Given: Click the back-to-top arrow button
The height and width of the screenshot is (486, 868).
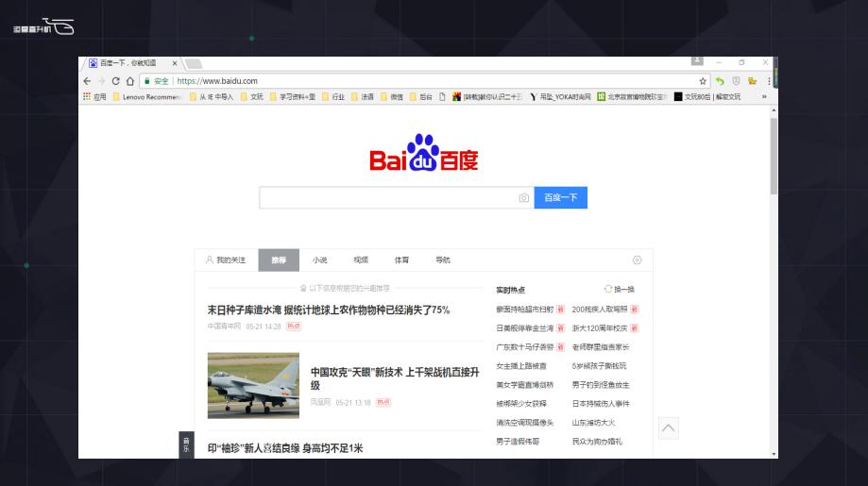Looking at the screenshot, I should [668, 427].
